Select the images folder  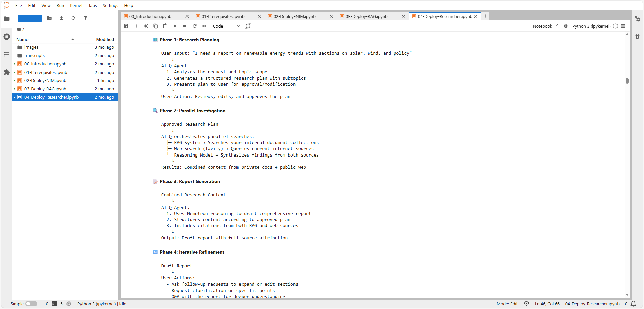click(x=65, y=47)
